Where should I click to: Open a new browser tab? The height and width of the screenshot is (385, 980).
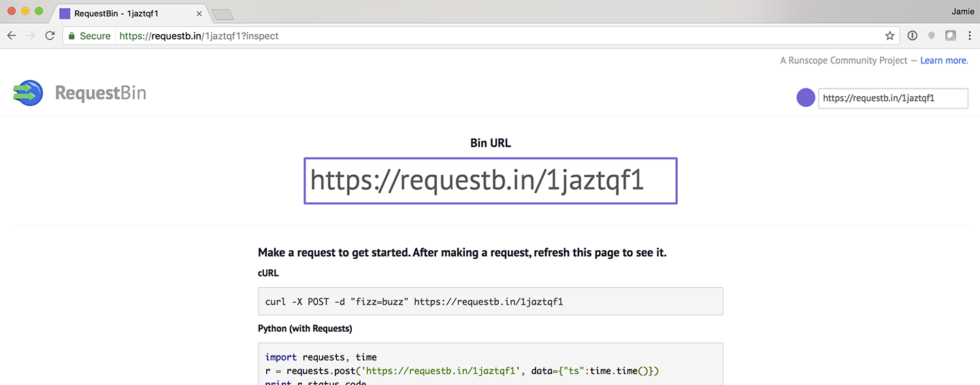click(223, 14)
